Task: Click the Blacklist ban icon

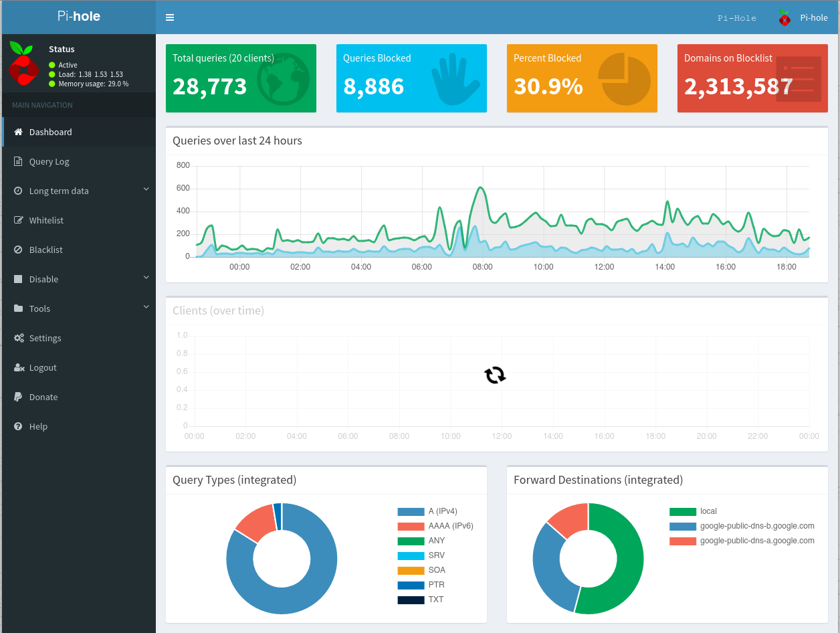Action: click(19, 250)
